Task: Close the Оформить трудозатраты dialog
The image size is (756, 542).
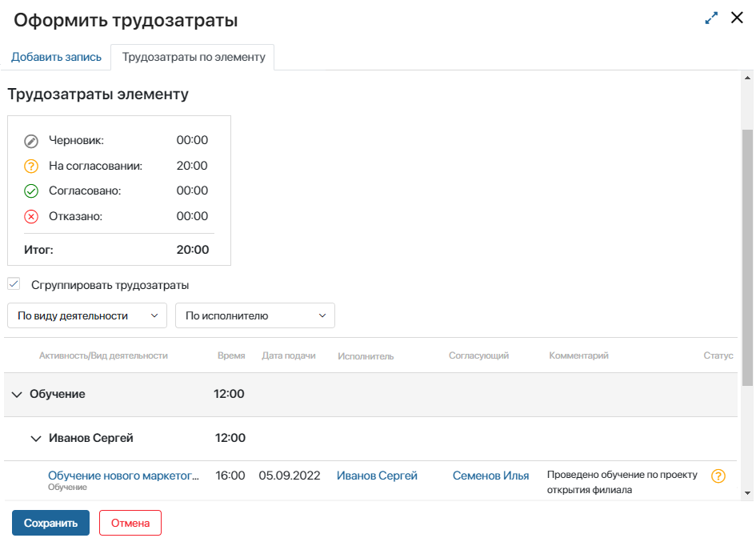Action: (737, 18)
